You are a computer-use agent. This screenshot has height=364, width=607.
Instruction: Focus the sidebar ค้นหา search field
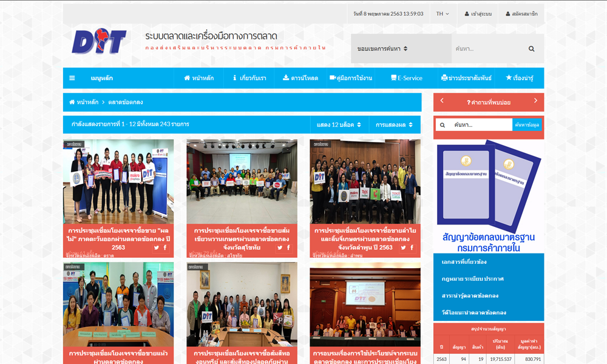coord(482,124)
